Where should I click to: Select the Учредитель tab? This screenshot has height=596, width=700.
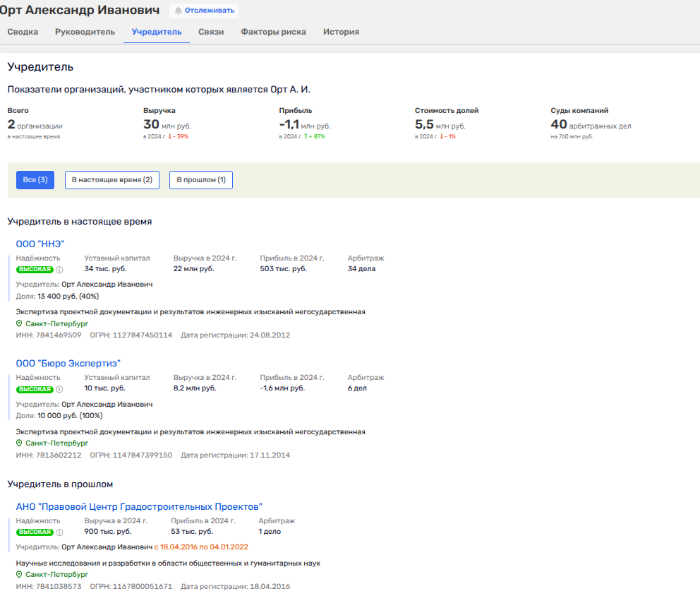point(157,32)
